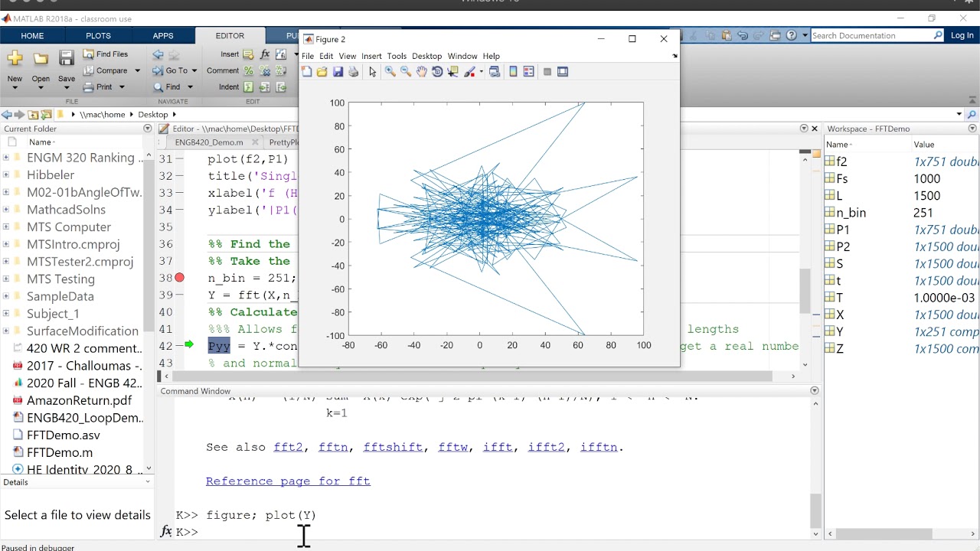Click the Increase Indent icon

[x=265, y=87]
